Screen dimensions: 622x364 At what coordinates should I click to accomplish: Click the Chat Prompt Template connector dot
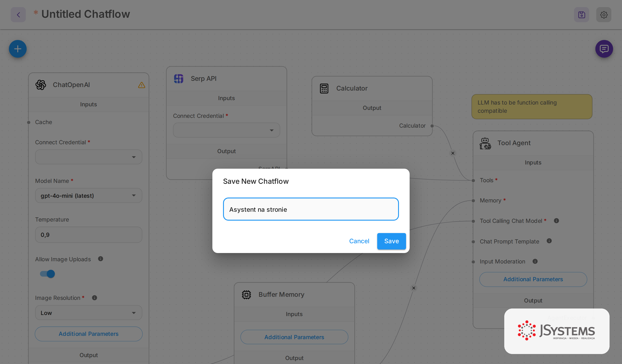pyautogui.click(x=473, y=242)
